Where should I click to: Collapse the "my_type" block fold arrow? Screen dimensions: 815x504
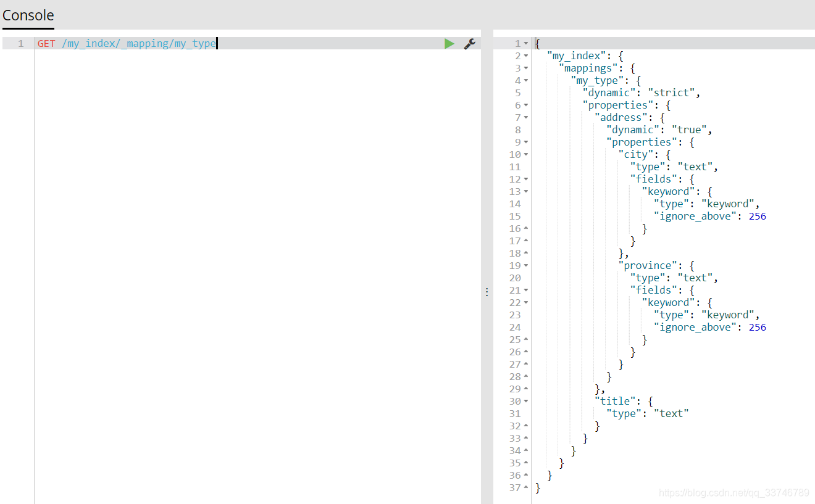(526, 81)
